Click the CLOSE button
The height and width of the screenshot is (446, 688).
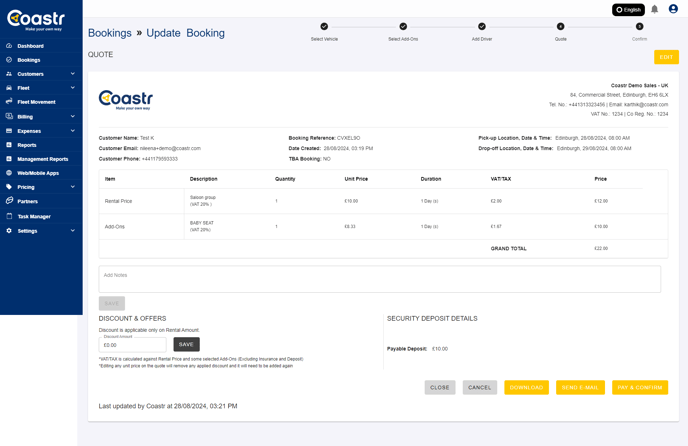pyautogui.click(x=440, y=387)
